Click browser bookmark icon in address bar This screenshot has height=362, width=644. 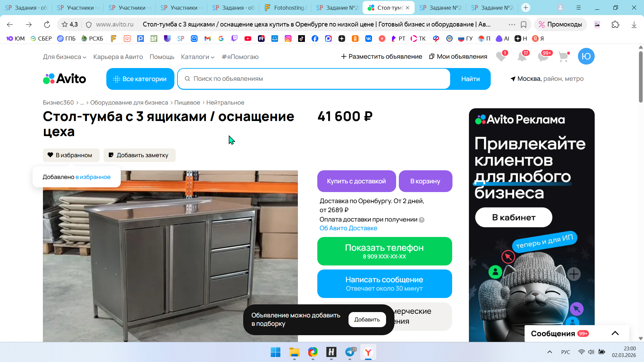(x=524, y=24)
